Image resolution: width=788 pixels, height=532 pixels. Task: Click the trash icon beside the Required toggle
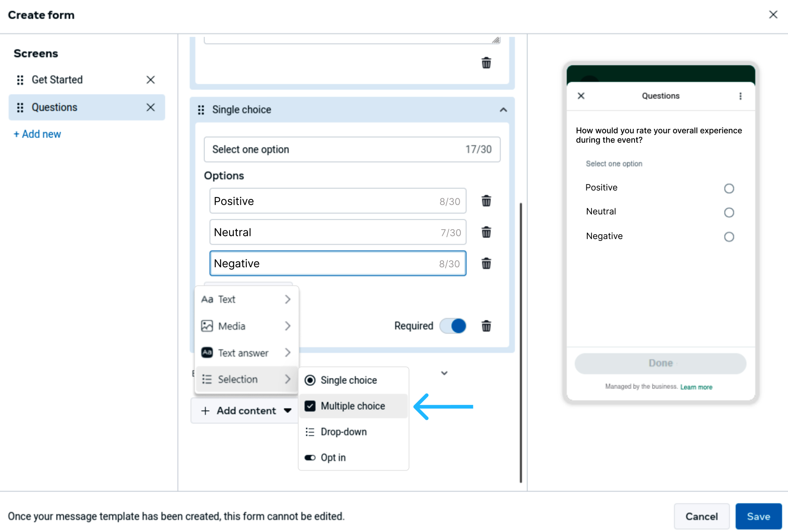tap(486, 326)
